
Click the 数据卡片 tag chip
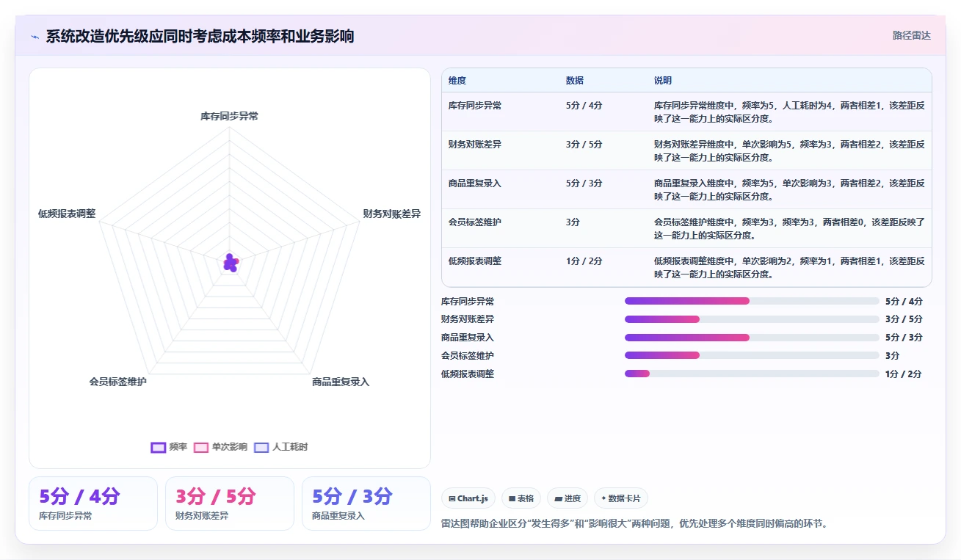[621, 498]
